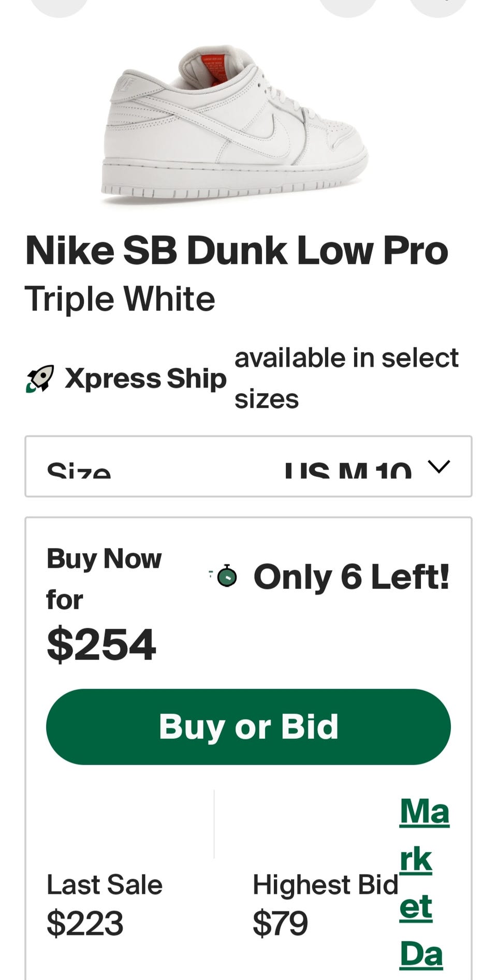Viewport: 497px width, 980px height.
Task: Tap the $223 last sale price
Action: (x=85, y=923)
